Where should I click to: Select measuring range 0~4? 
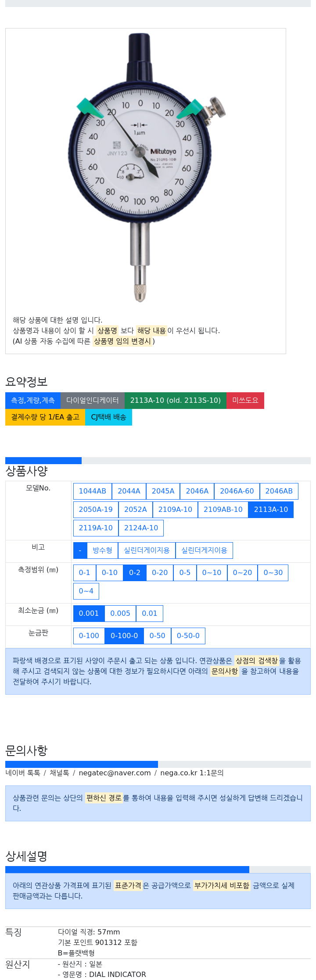click(x=86, y=591)
